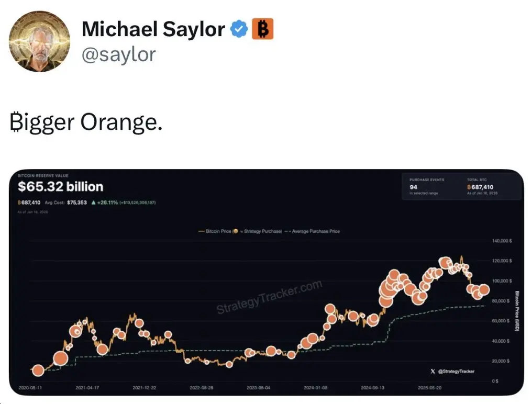
Task: Click the X logo near @StrategyTracker
Action: pos(433,371)
